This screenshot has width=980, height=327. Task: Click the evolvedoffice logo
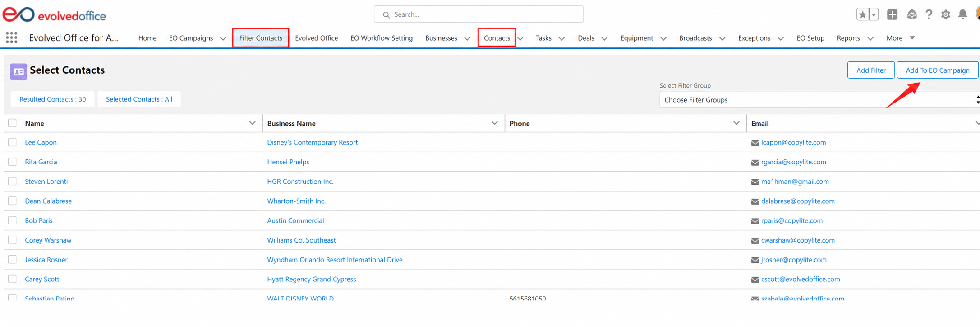click(55, 15)
